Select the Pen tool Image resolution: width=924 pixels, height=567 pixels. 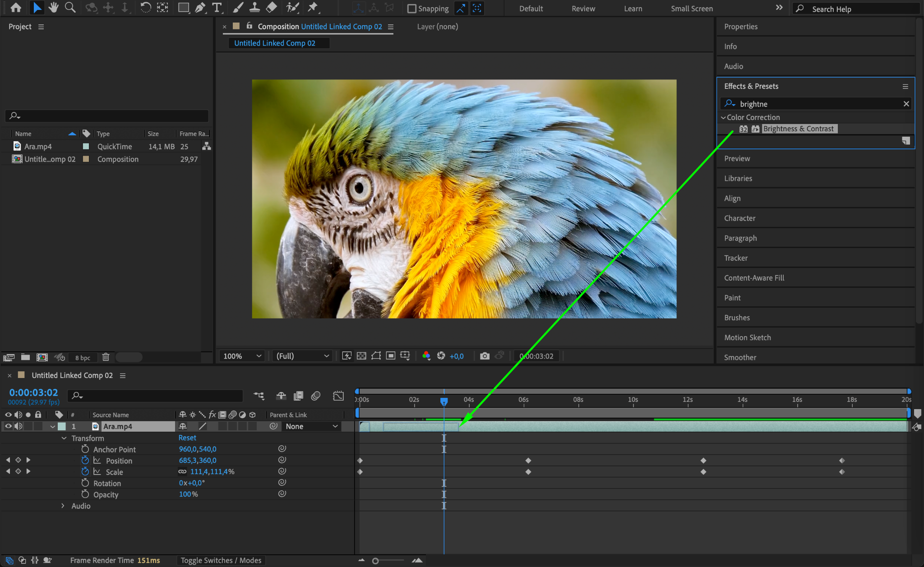(200, 7)
